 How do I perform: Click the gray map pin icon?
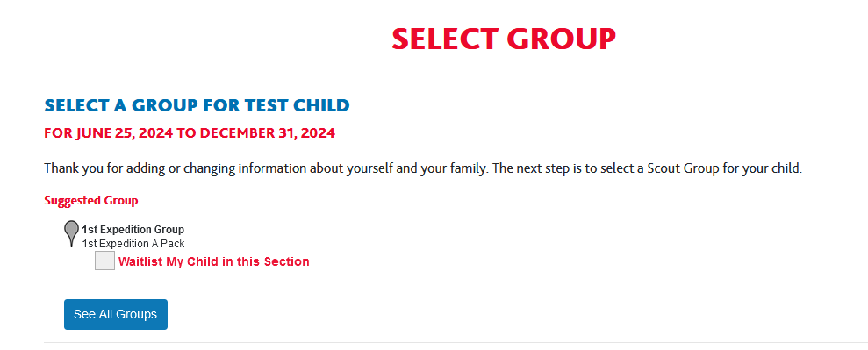[x=71, y=233]
